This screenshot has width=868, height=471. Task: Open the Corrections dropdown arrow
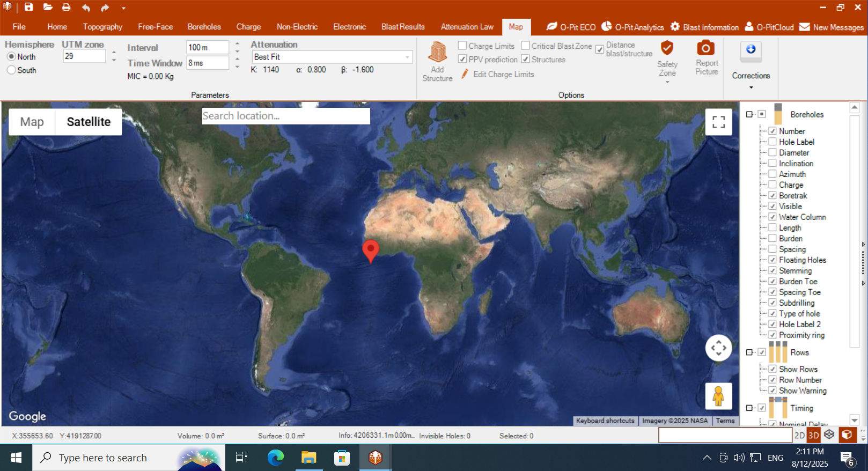click(x=751, y=87)
